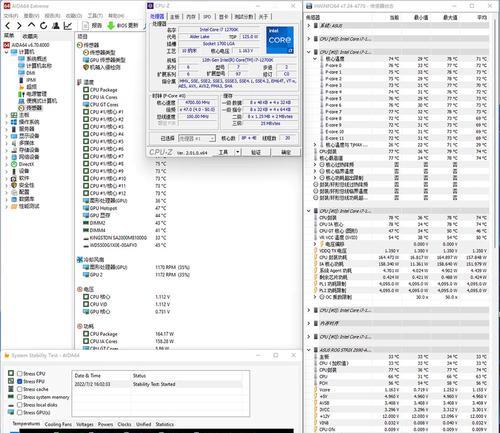Click the CPU-Z app icon in titlebar

pyautogui.click(x=151, y=6)
